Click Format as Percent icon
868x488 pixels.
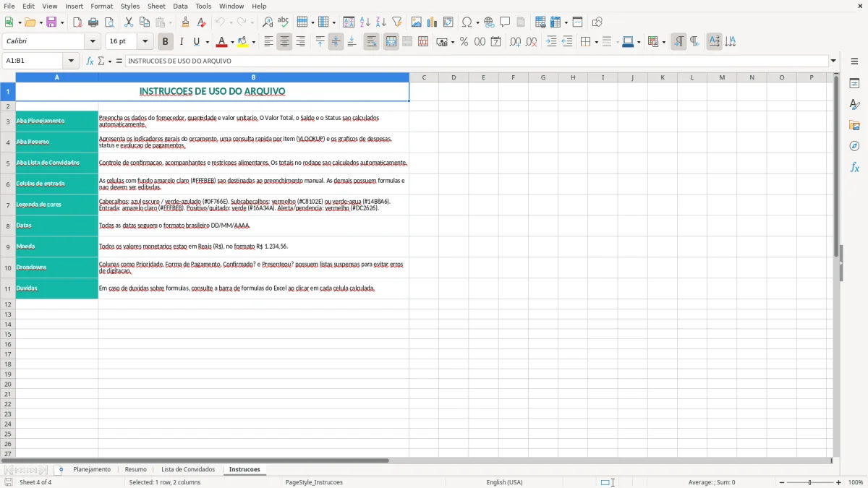464,42
